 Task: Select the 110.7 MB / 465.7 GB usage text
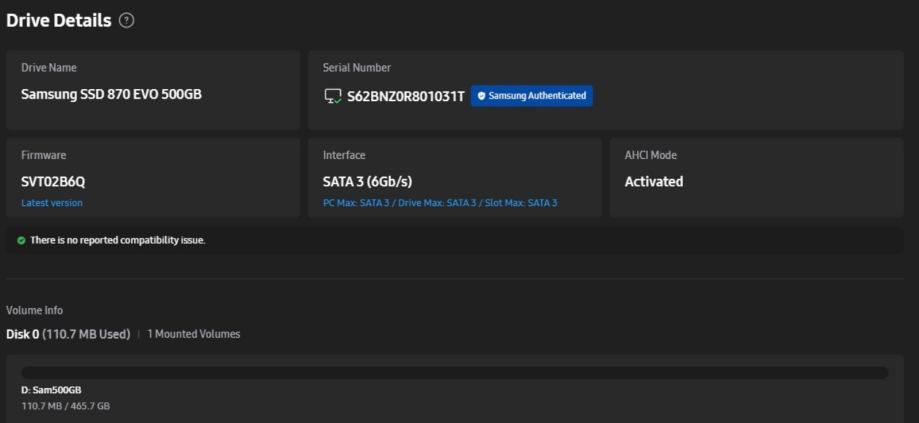pos(66,405)
